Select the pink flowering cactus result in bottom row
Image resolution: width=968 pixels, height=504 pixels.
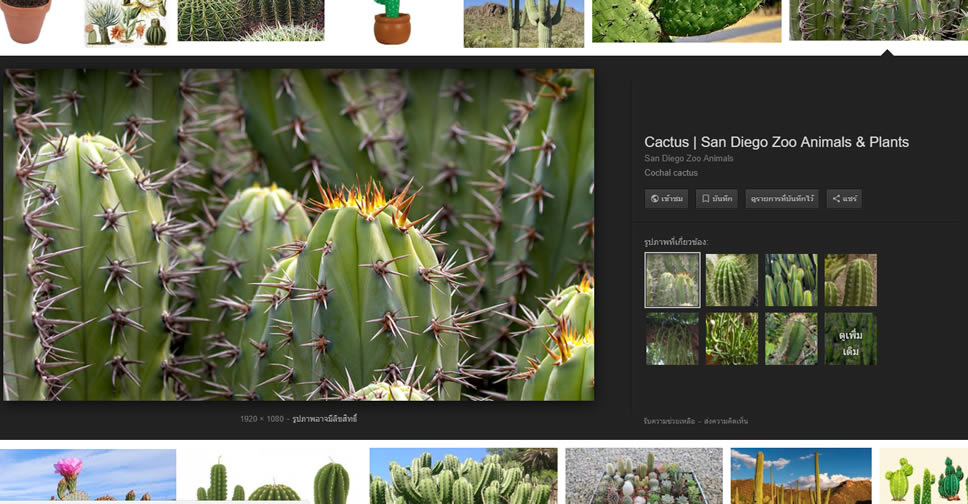(x=88, y=476)
